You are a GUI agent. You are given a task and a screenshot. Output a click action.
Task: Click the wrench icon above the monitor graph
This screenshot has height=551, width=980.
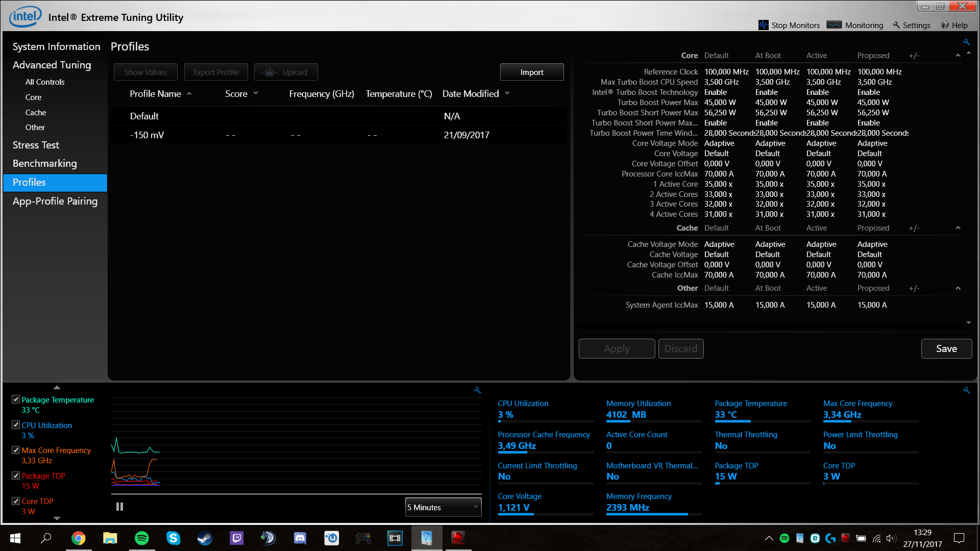tap(478, 390)
